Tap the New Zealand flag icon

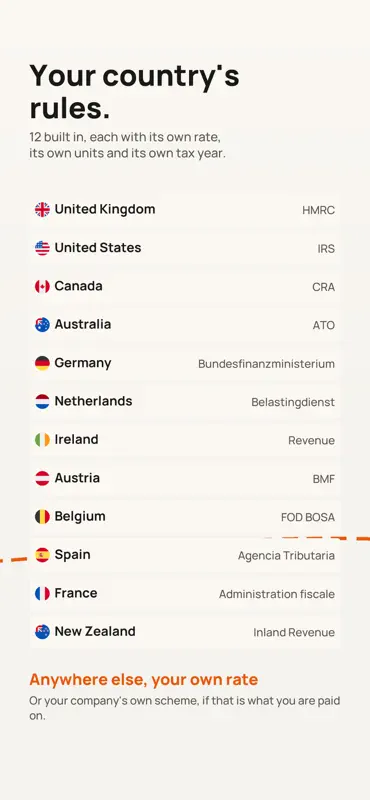coord(42,632)
